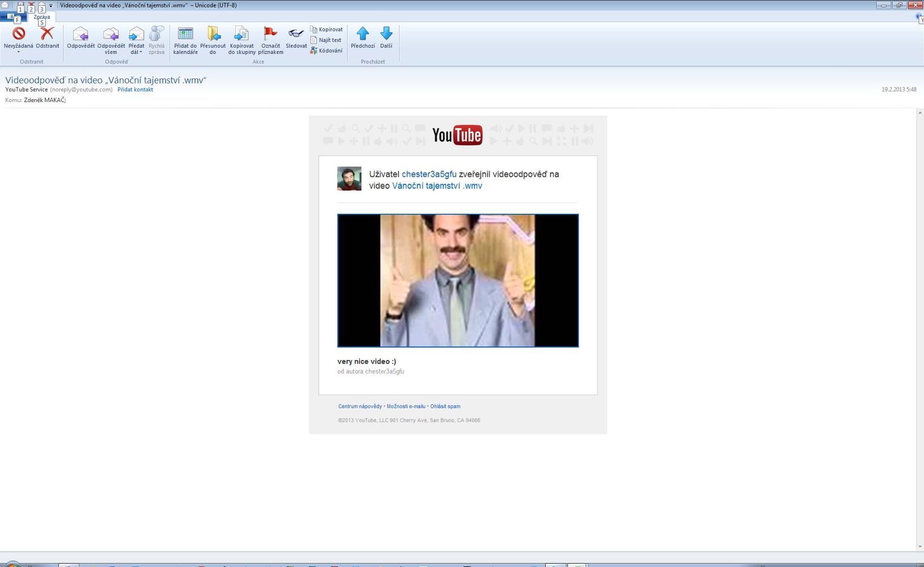This screenshot has width=924, height=567.
Task: Open the Nevyžádaná dropdown arrow
Action: click(18, 52)
